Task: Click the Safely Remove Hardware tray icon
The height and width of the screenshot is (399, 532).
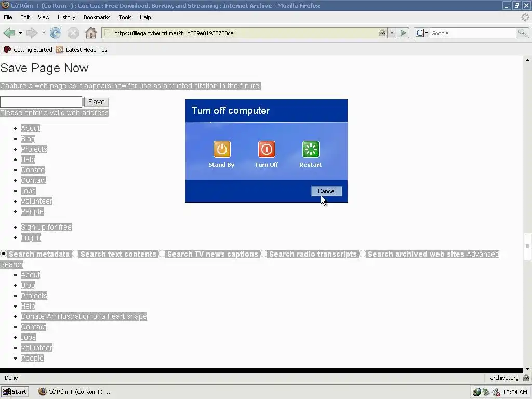Action: (486, 392)
